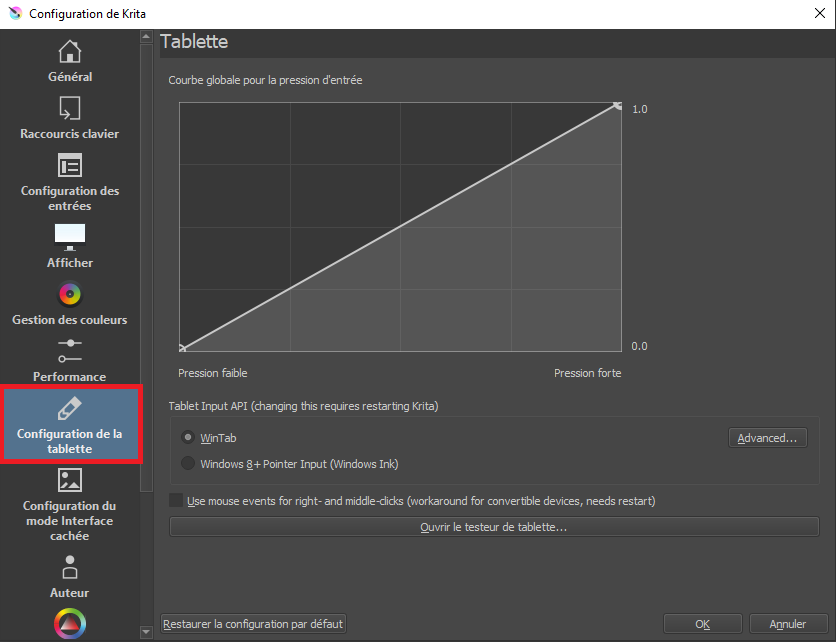Screen dimensions: 836x642
Task: Click the 'Pression faible' label
Action: [213, 373]
